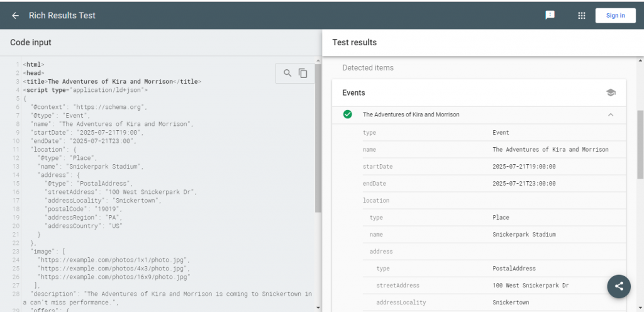Click the Detected items label
The image size is (644, 312).
pyautogui.click(x=368, y=68)
